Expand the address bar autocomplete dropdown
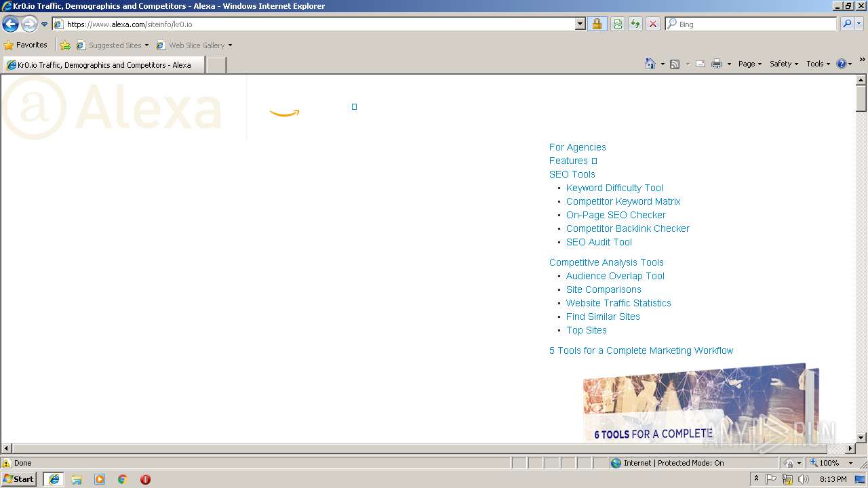 coord(580,24)
